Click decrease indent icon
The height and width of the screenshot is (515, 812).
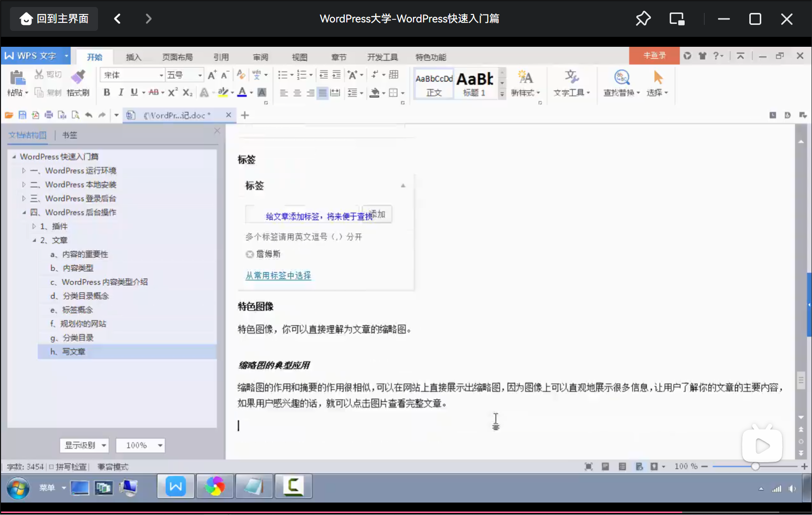[323, 75]
